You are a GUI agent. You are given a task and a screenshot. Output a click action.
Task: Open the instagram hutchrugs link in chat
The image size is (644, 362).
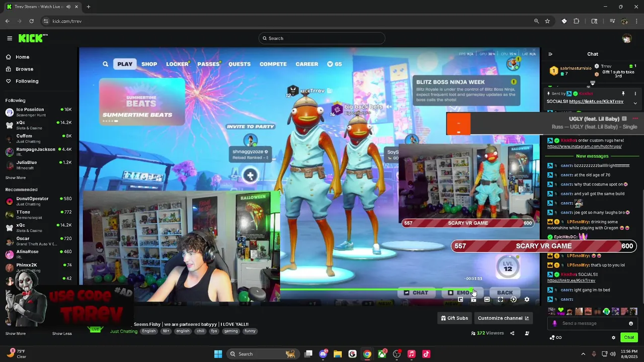pyautogui.click(x=584, y=146)
